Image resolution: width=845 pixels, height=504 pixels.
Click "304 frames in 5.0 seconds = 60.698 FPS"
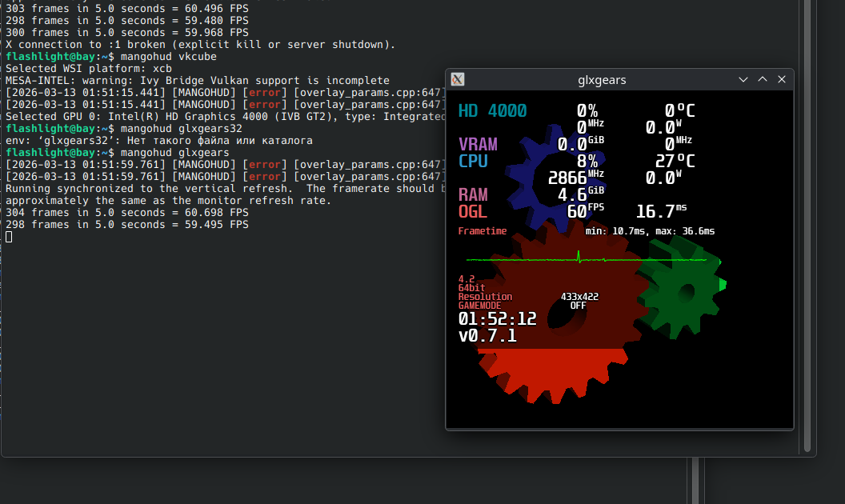pos(127,212)
